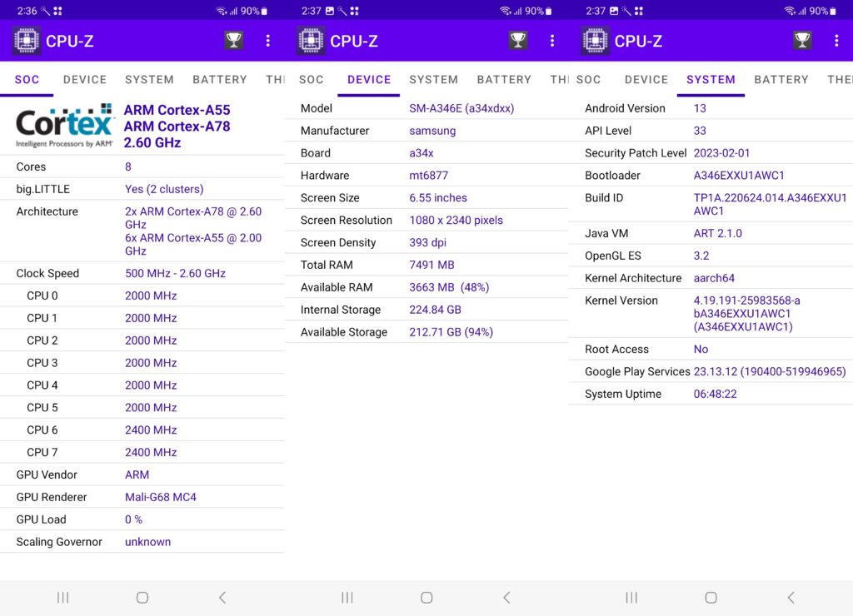Screen dimensions: 853x616
Task: Tap the recent apps button in right screen
Action: (631, 598)
